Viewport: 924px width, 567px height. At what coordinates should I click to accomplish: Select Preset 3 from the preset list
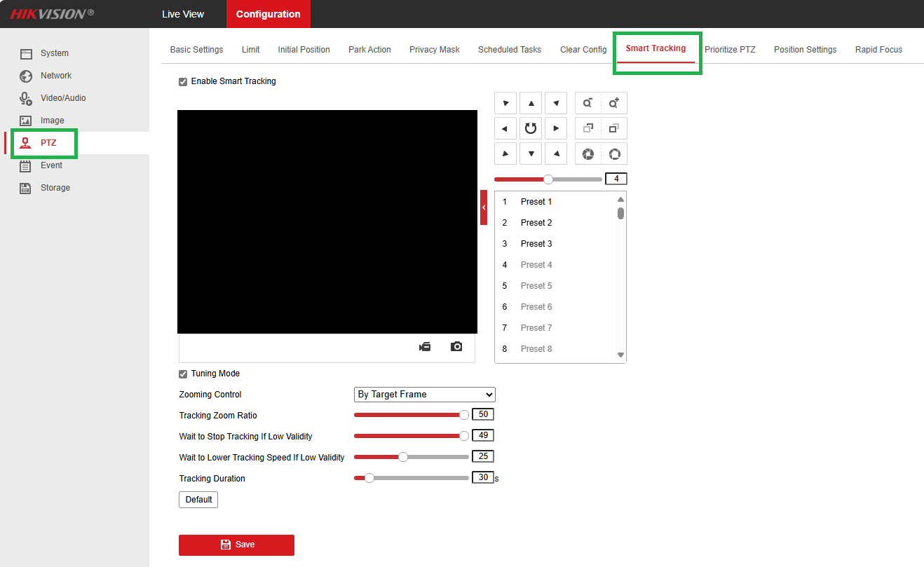click(536, 243)
